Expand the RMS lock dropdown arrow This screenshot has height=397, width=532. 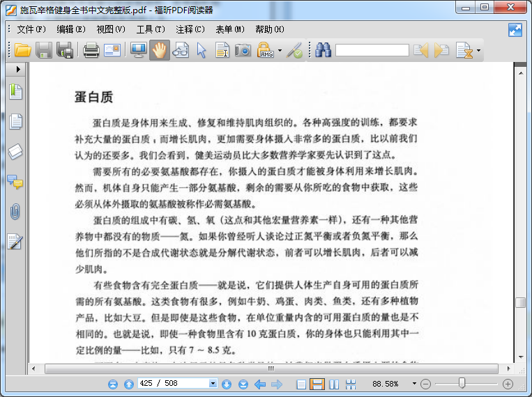(280, 51)
